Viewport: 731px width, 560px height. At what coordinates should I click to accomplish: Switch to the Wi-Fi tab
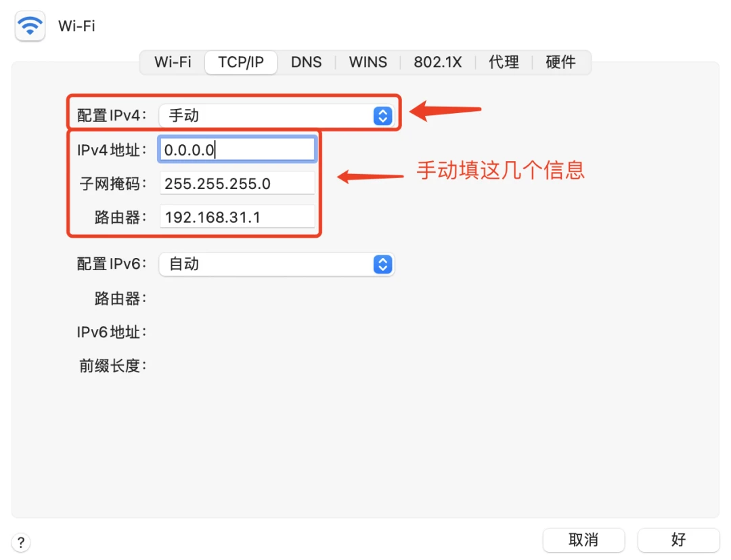173,62
